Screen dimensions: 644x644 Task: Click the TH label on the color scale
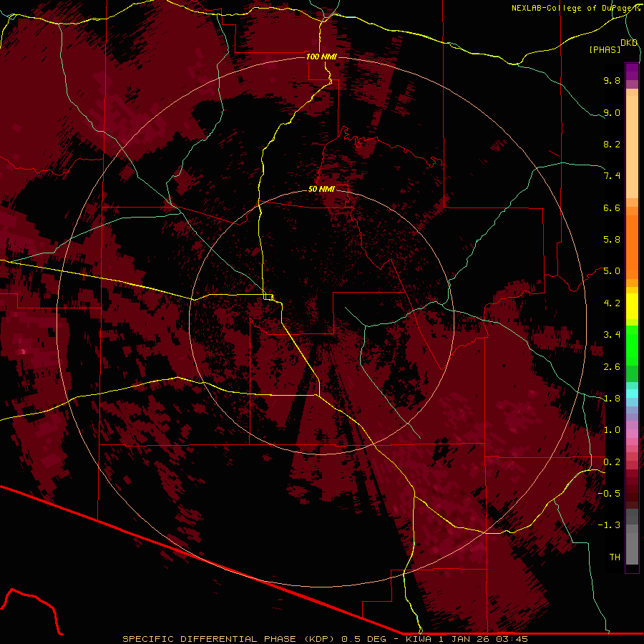point(615,557)
